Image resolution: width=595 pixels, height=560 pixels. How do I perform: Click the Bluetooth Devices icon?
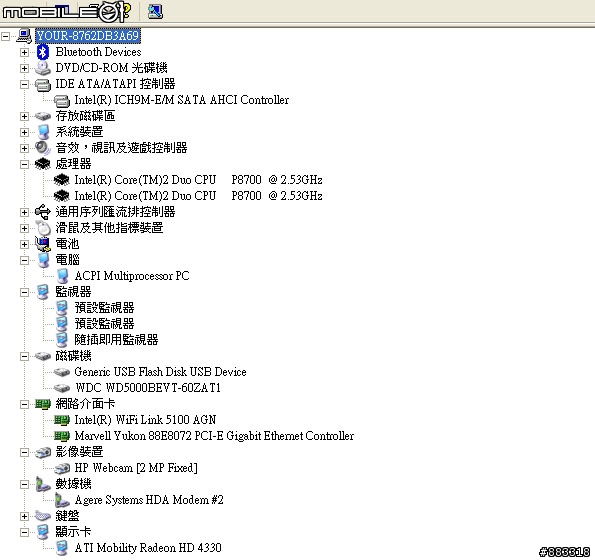tap(43, 52)
